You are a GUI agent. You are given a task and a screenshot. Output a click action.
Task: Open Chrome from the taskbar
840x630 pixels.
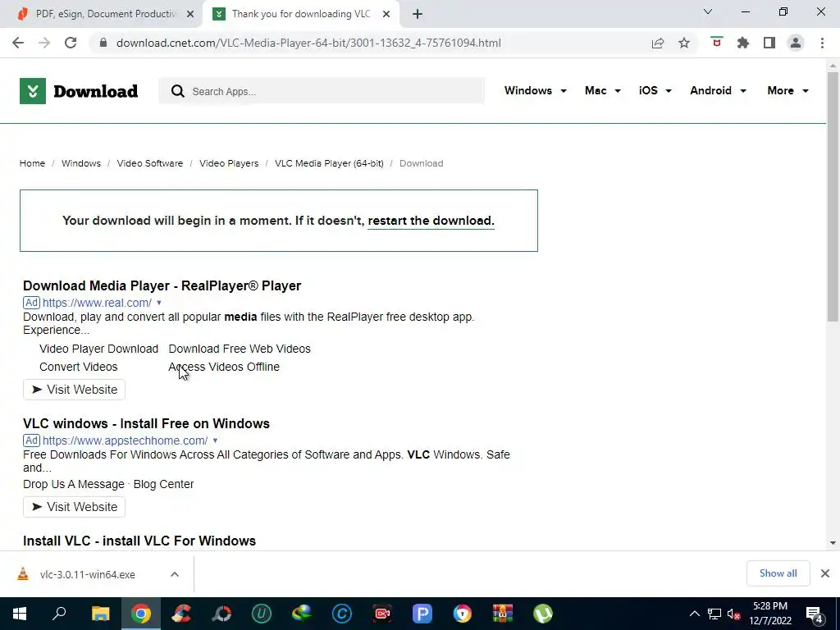[x=141, y=614]
